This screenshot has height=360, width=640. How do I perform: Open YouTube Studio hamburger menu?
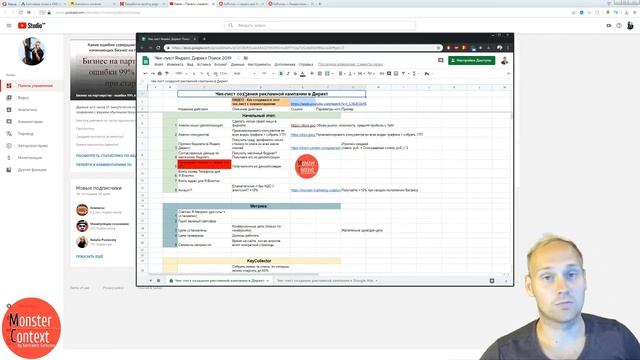(9, 25)
